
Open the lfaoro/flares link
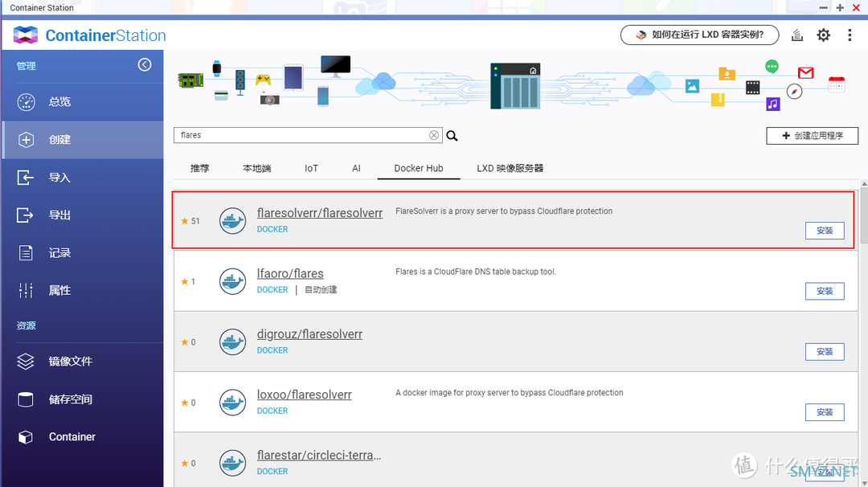[x=290, y=273]
